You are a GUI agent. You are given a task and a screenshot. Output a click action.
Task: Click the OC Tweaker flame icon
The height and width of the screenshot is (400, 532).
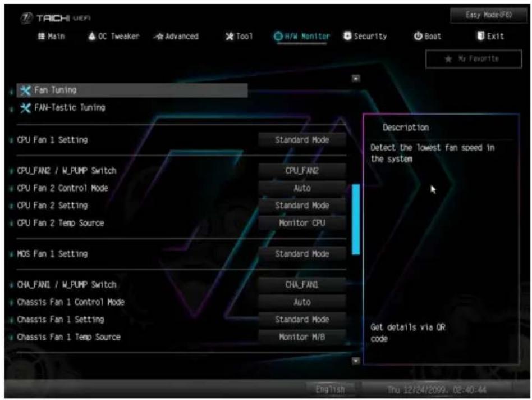click(91, 37)
